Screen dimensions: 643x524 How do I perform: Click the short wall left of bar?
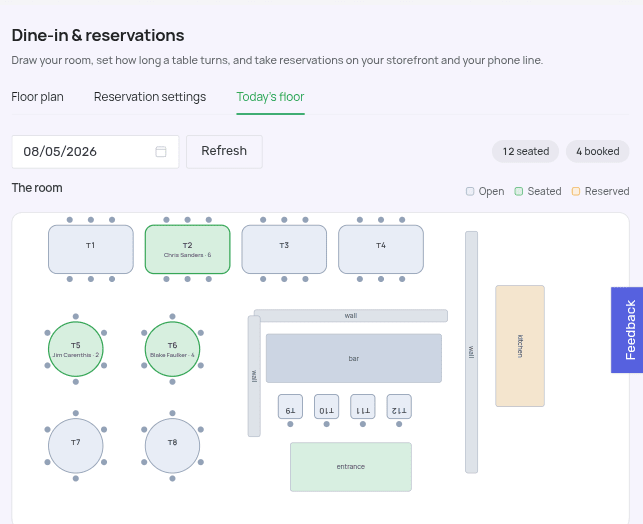click(x=254, y=376)
